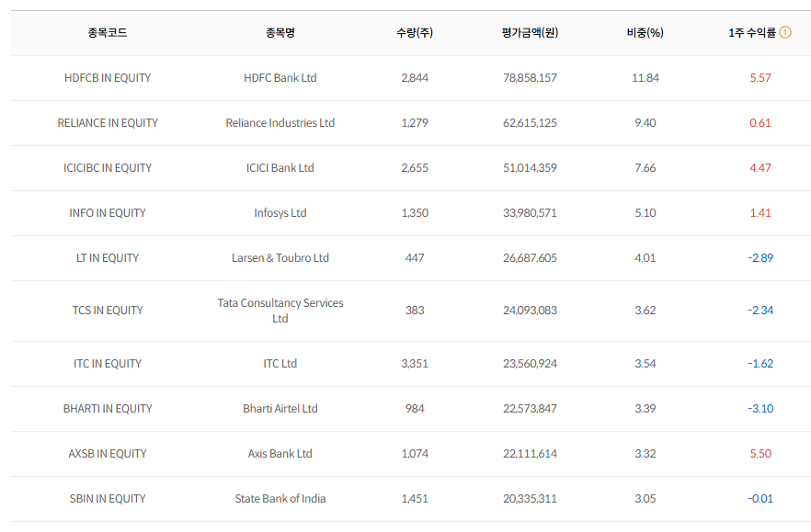The image size is (811, 532).
Task: Click quantity 1,350 for Infosys
Action: click(415, 213)
